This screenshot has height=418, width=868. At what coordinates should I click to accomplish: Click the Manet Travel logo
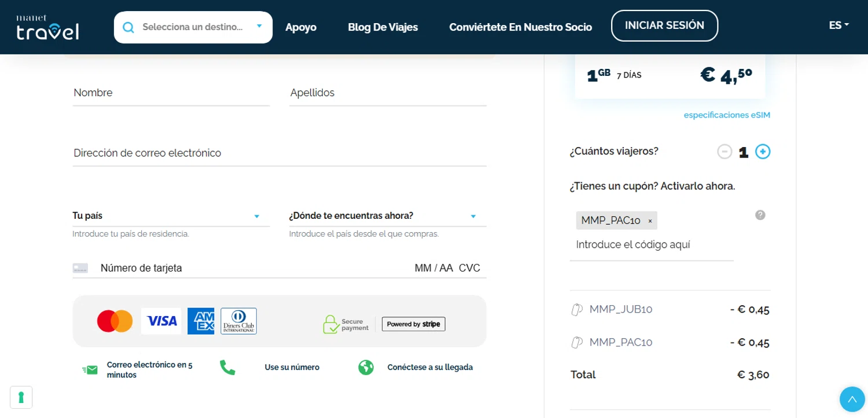(x=47, y=27)
